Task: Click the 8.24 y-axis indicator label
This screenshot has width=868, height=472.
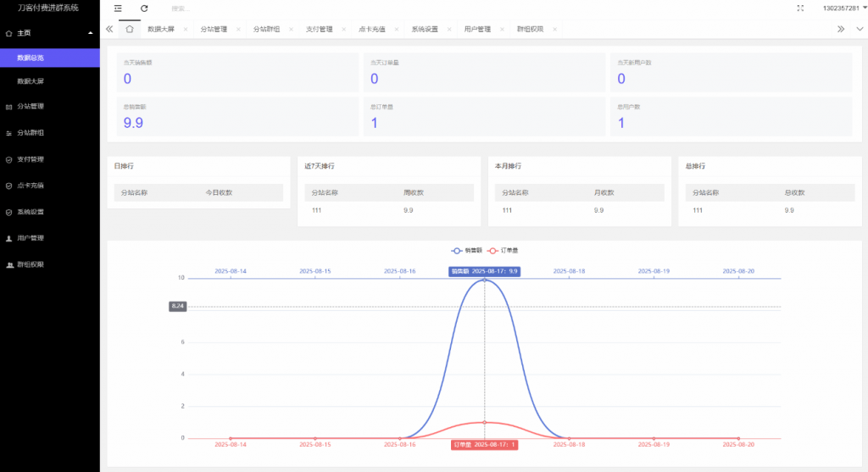Action: (x=178, y=306)
